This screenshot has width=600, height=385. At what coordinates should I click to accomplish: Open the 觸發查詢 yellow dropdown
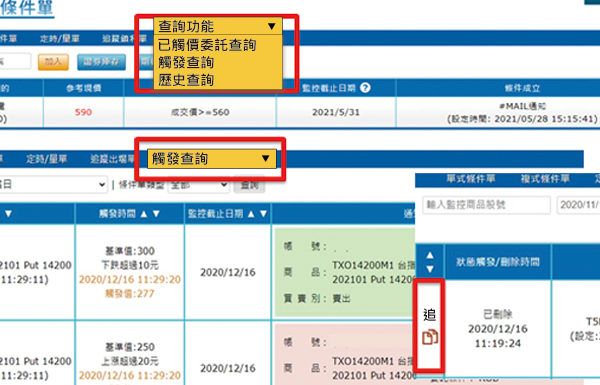(x=212, y=158)
